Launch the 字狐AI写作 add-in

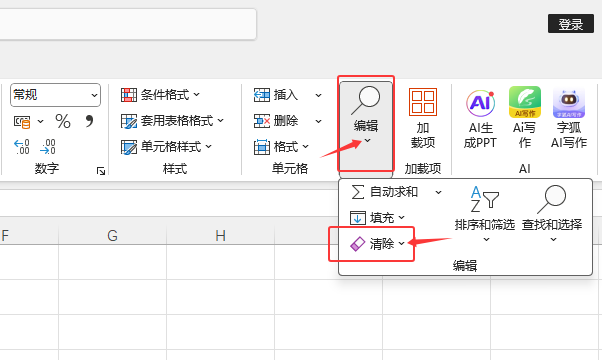click(x=569, y=118)
